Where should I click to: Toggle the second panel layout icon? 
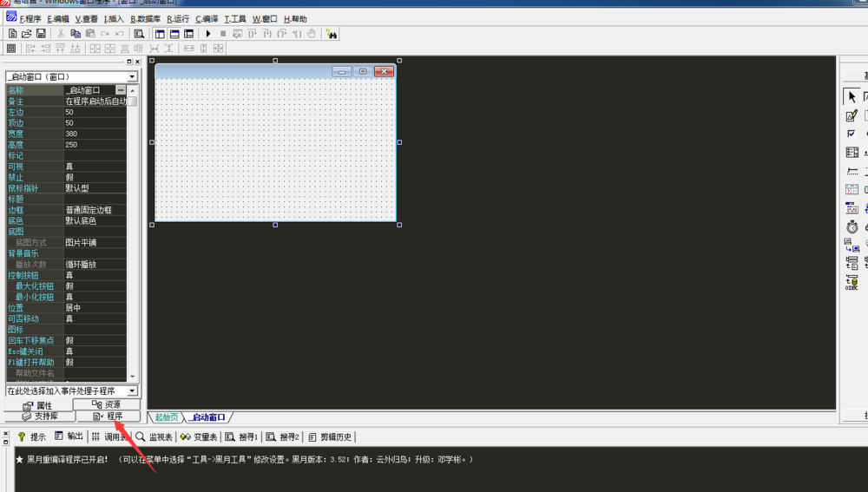[x=174, y=34]
